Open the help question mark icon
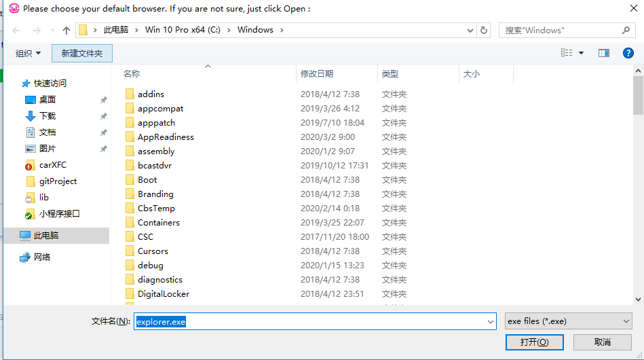Image resolution: width=644 pixels, height=360 pixels. pos(628,53)
